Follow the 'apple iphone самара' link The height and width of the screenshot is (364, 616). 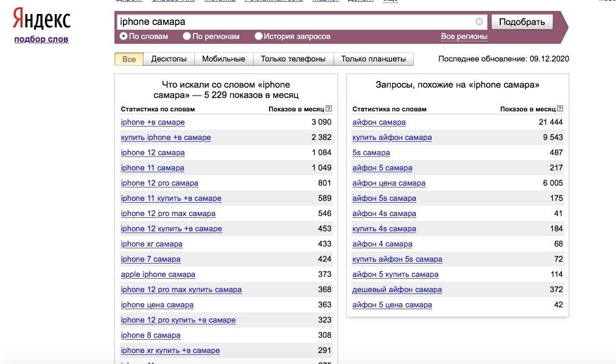click(158, 275)
